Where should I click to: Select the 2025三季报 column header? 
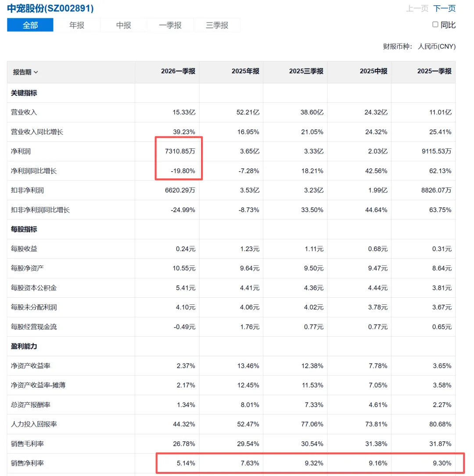[306, 71]
